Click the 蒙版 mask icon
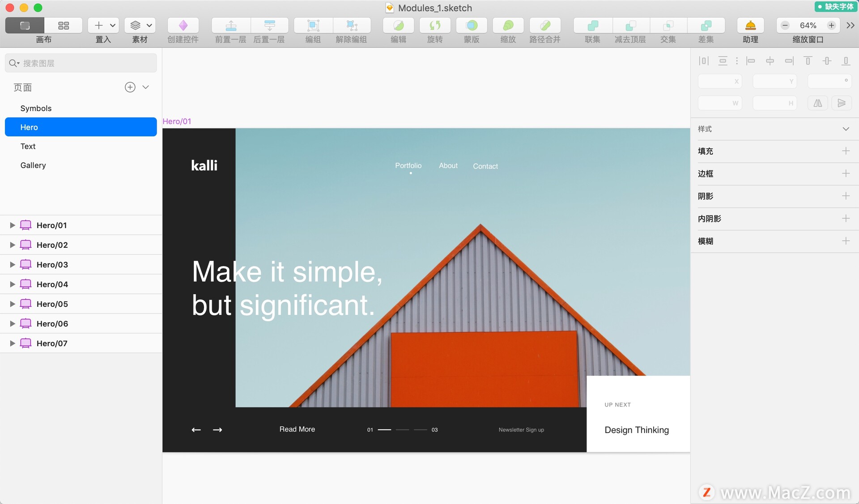 tap(472, 25)
